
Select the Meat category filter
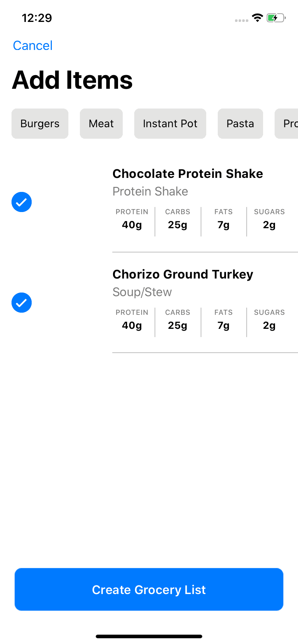[101, 124]
